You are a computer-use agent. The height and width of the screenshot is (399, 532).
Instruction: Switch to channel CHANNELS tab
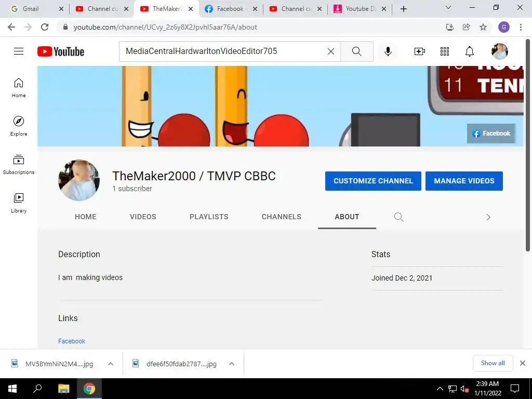281,217
